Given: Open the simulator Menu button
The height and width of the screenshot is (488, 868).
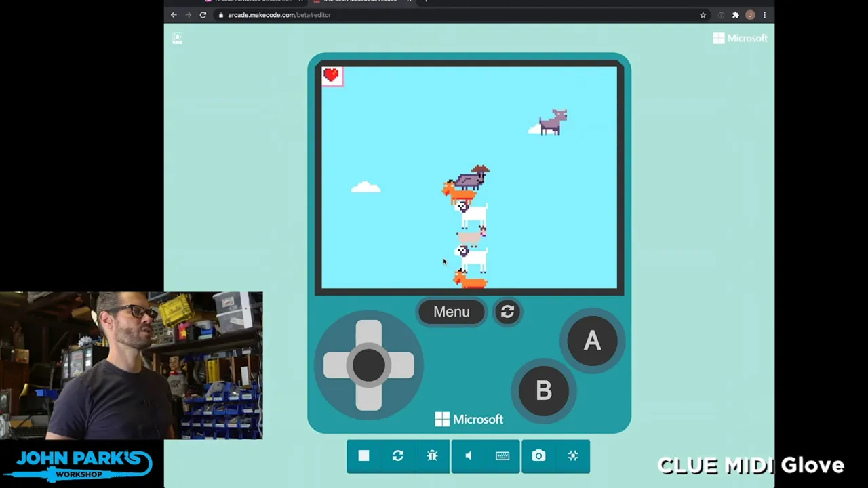Looking at the screenshot, I should (452, 312).
